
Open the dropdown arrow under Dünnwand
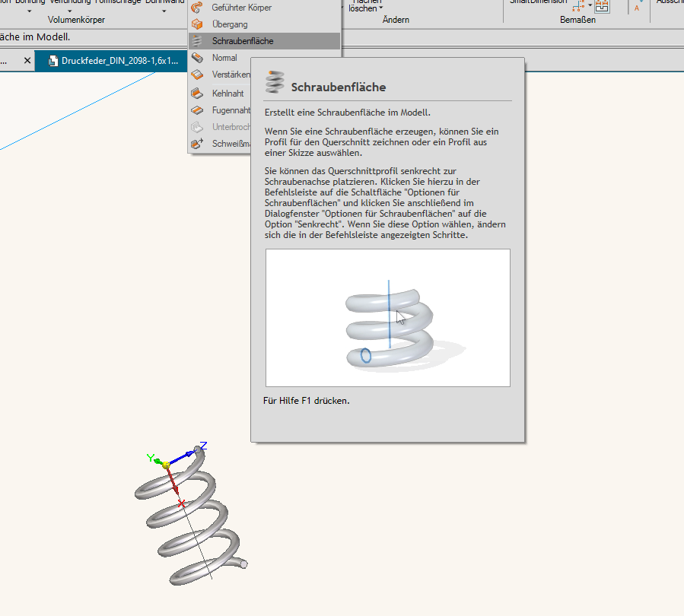pyautogui.click(x=164, y=11)
